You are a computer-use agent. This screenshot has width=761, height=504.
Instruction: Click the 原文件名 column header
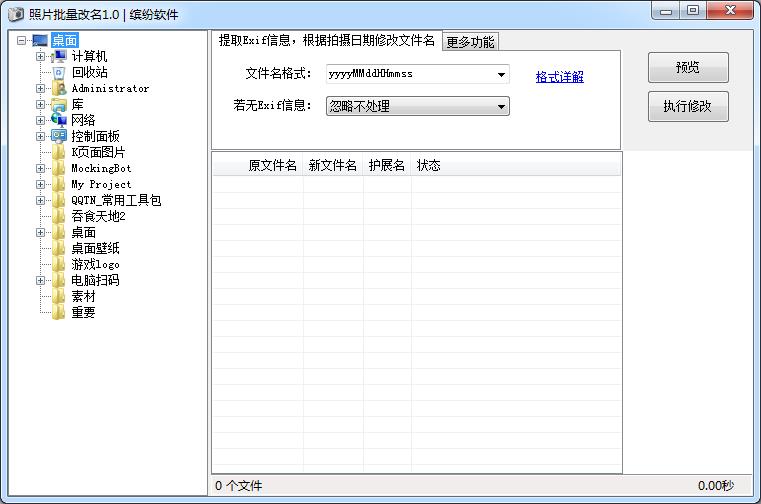(272, 165)
